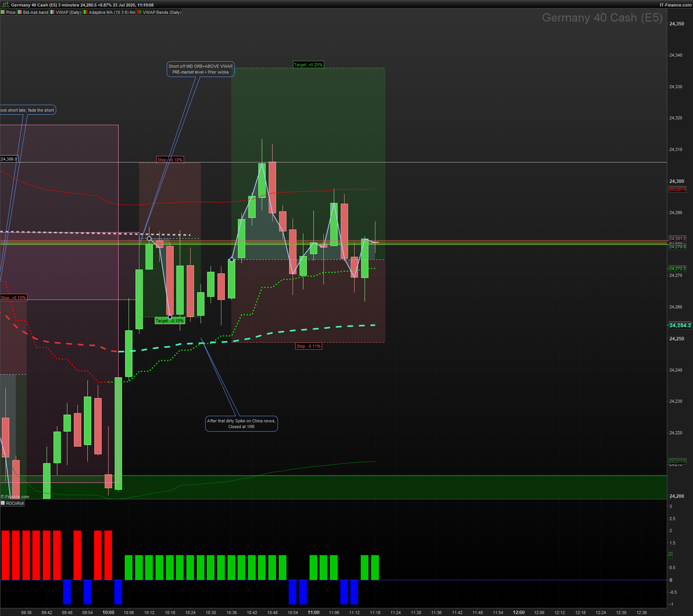Click the 24,350 price scale label
This screenshot has height=616, width=693.
tap(676, 24)
